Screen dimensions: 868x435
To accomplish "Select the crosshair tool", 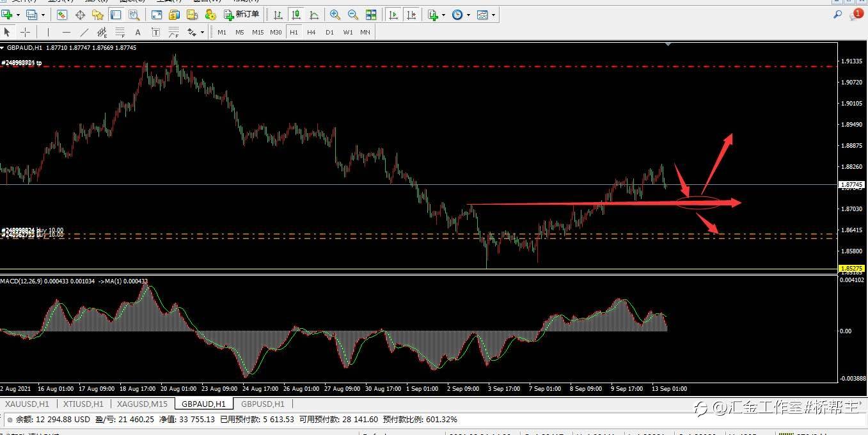I will 25,32.
